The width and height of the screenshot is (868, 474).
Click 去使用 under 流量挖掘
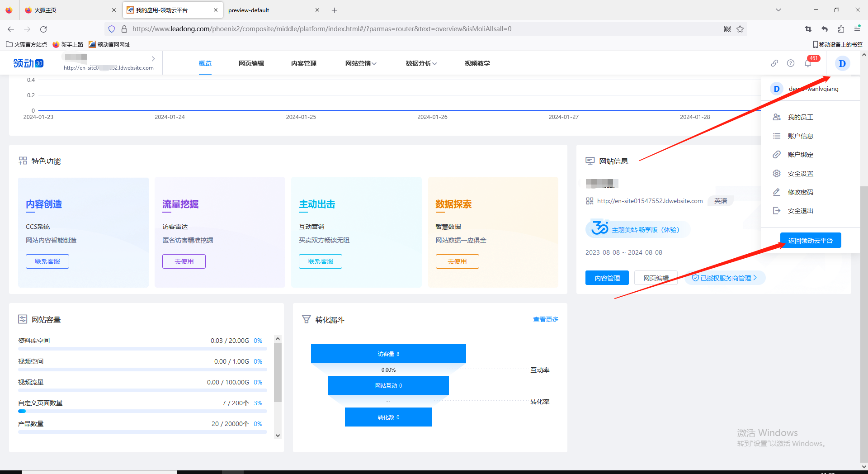pyautogui.click(x=184, y=261)
